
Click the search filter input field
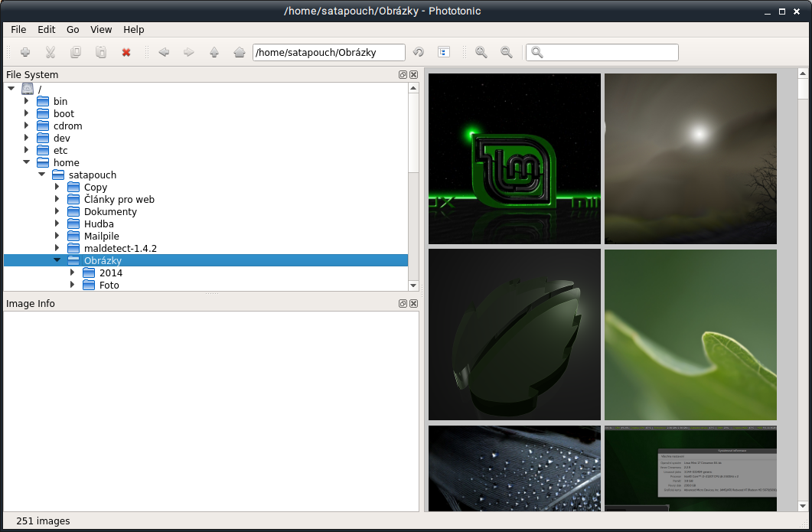602,52
